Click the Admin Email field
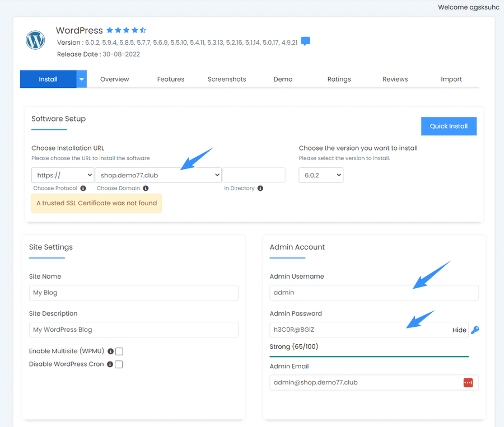Screen dimensions: 504x427 click(x=374, y=383)
